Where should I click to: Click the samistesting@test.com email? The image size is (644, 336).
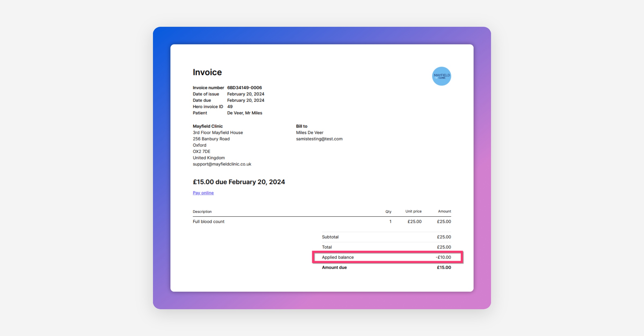[319, 139]
